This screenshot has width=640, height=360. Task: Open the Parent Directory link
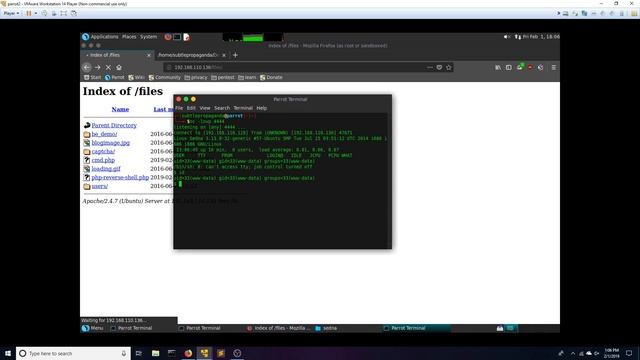(x=114, y=125)
